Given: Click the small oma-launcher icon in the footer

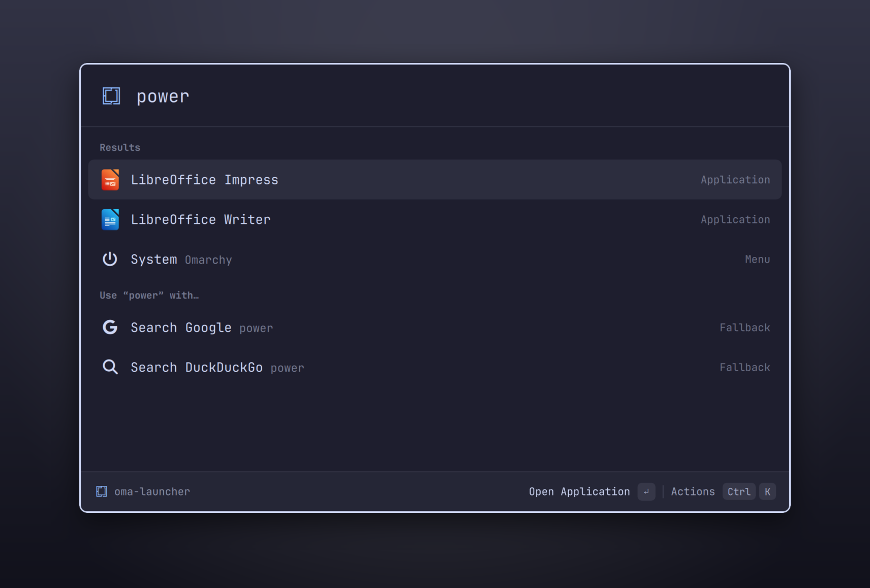Looking at the screenshot, I should point(102,491).
